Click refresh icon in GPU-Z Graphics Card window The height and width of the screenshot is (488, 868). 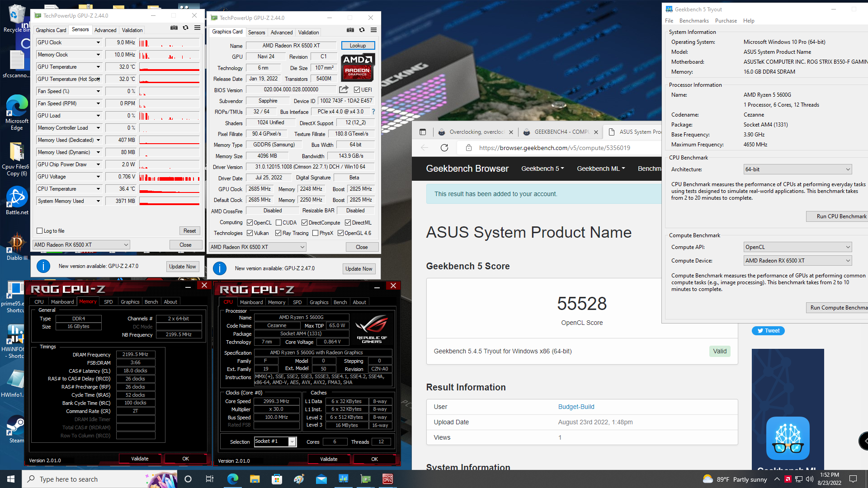click(x=362, y=30)
